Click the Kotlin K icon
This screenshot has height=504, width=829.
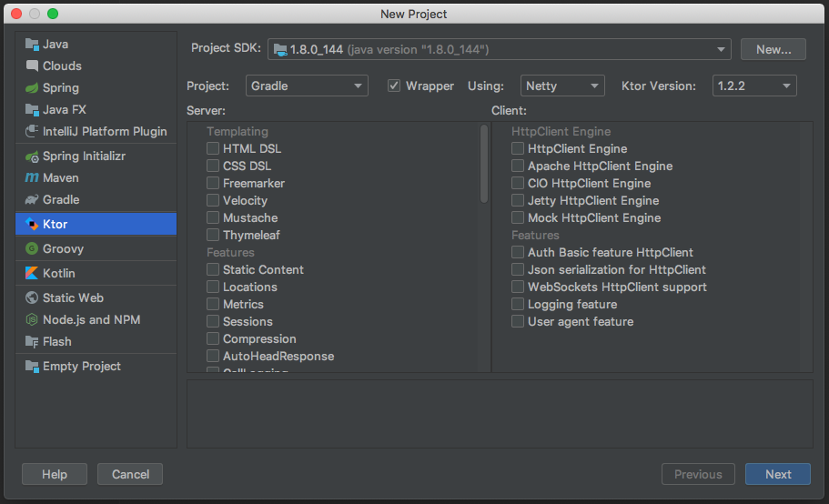(32, 273)
